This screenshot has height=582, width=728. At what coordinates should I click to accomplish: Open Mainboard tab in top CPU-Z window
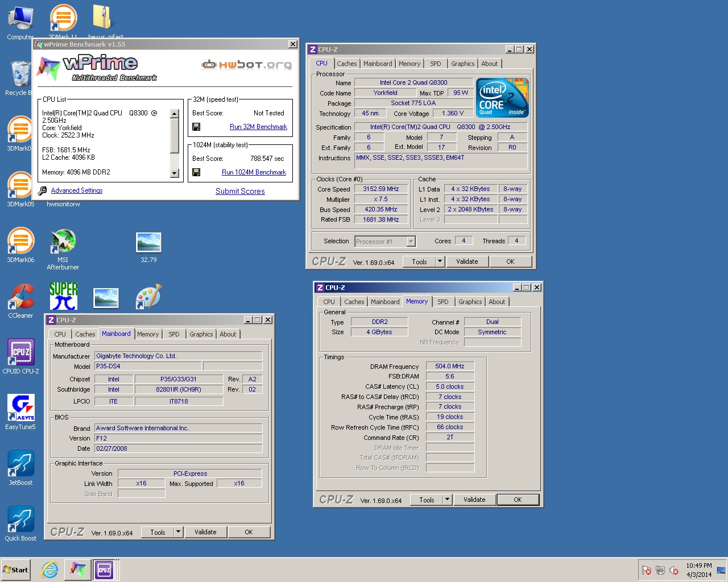(378, 64)
